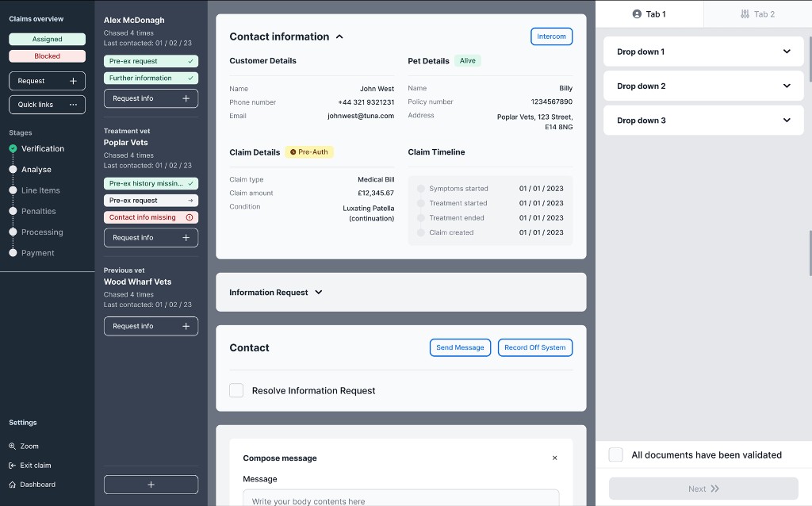Toggle the Treatment ended timeline dot
Screen dimensions: 812x506
pos(421,218)
